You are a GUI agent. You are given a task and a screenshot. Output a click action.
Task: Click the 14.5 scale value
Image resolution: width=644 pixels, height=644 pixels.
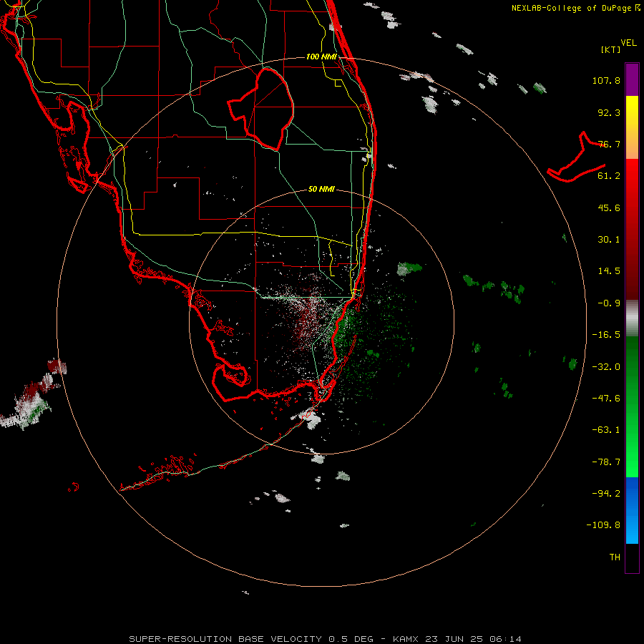tap(609, 271)
